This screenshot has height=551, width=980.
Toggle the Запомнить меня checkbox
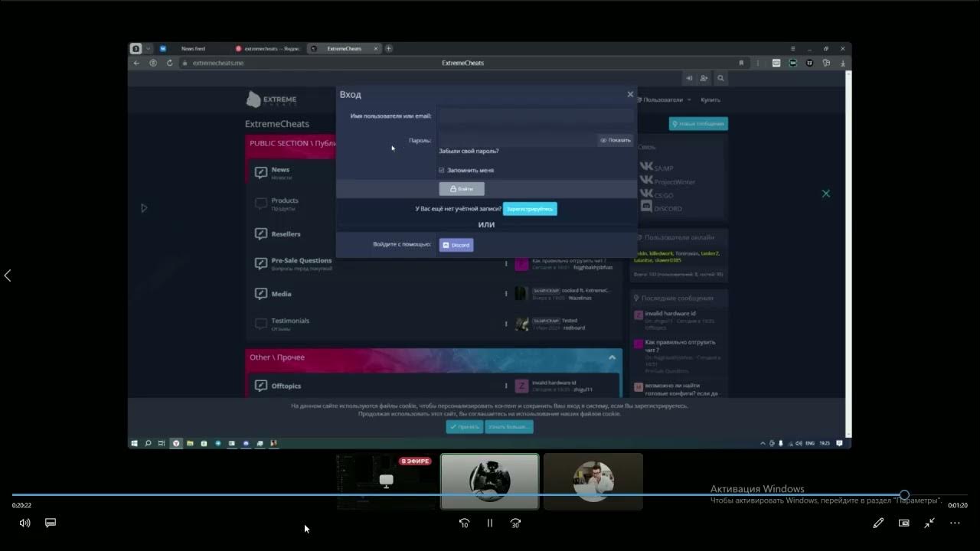coord(442,170)
